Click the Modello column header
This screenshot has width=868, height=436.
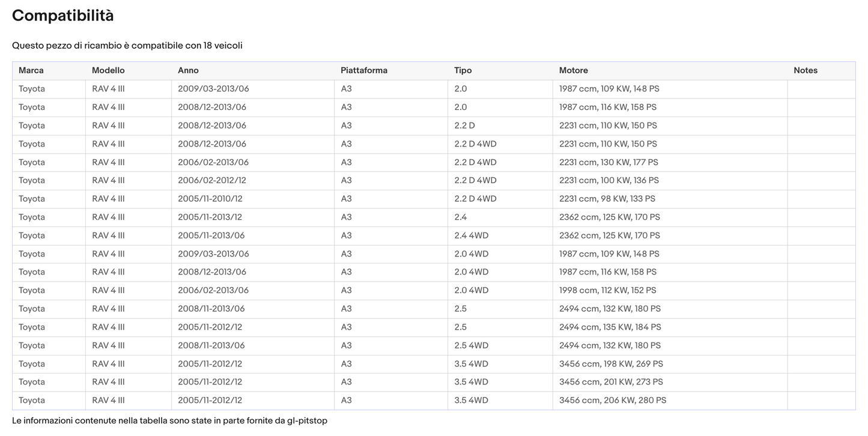(108, 70)
